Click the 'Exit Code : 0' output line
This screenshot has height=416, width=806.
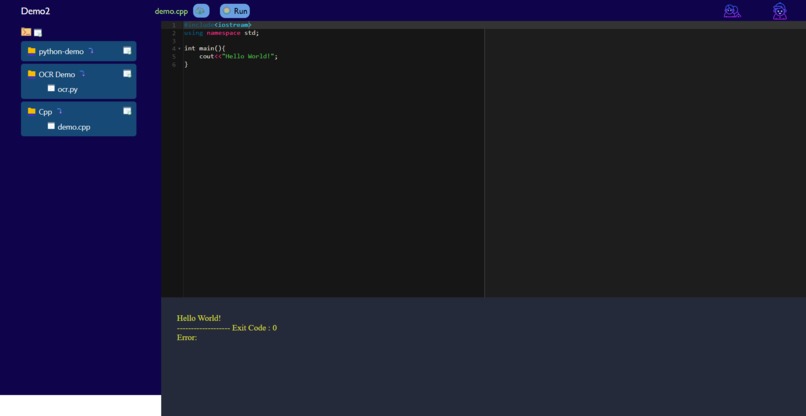click(227, 328)
